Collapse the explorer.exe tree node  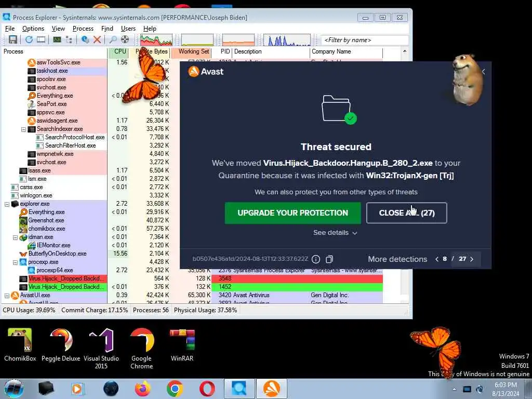[x=7, y=204]
